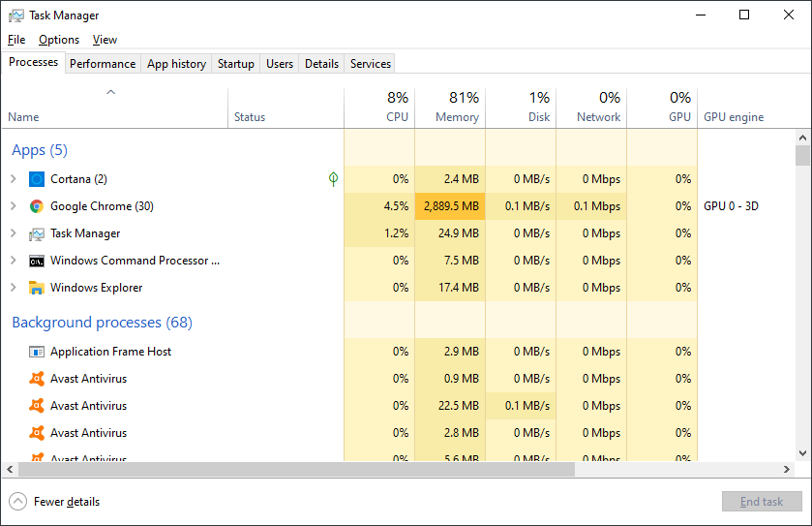
Task: Switch to the Details tab
Action: pyautogui.click(x=321, y=64)
